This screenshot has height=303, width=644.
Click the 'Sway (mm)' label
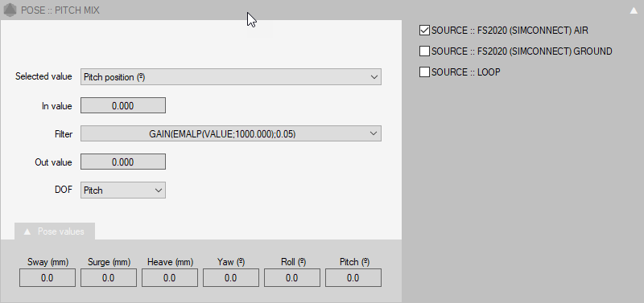(x=47, y=262)
